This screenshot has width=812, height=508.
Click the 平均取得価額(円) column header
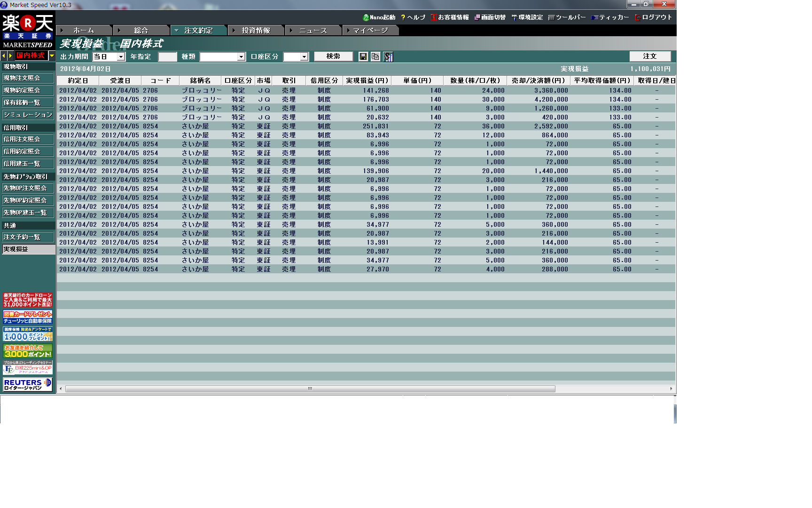pos(602,81)
